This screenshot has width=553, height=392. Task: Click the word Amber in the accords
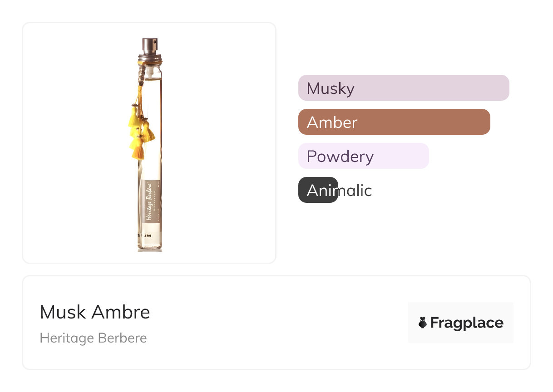pos(332,122)
